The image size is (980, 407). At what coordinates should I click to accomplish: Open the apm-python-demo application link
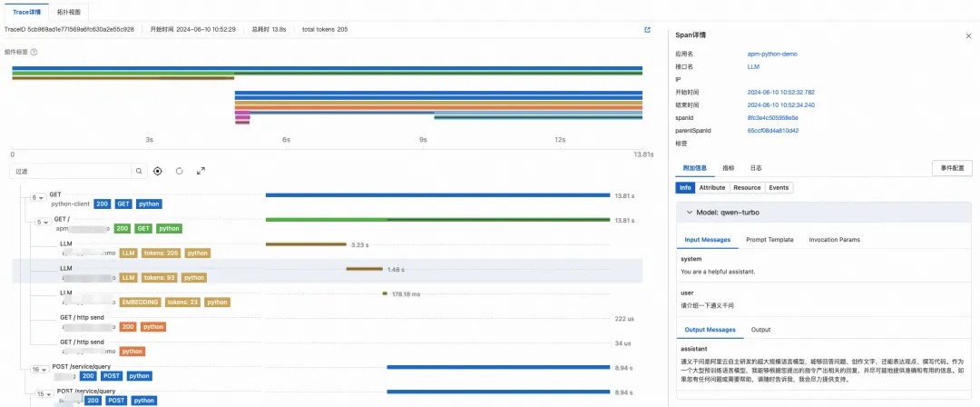point(768,55)
